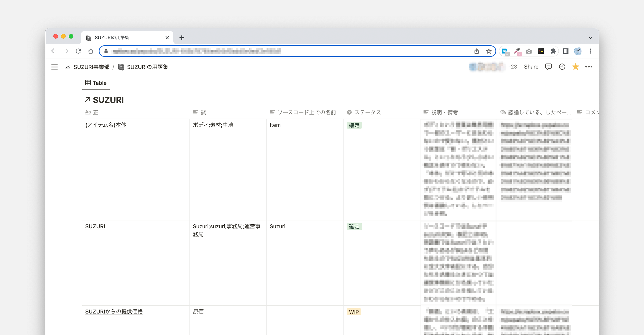
Task: Open the SUZURIからの提供価格 entry
Action: coord(114,311)
